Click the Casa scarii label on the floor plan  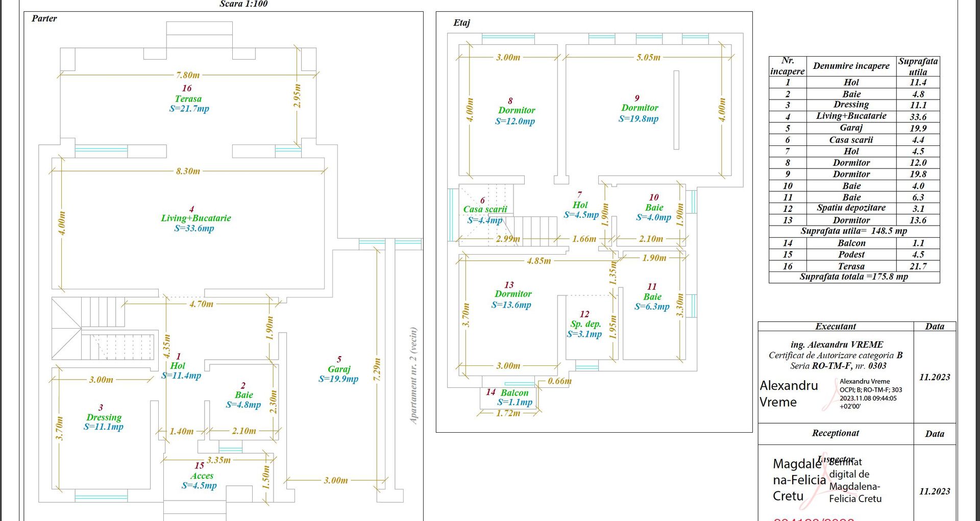[x=485, y=209]
